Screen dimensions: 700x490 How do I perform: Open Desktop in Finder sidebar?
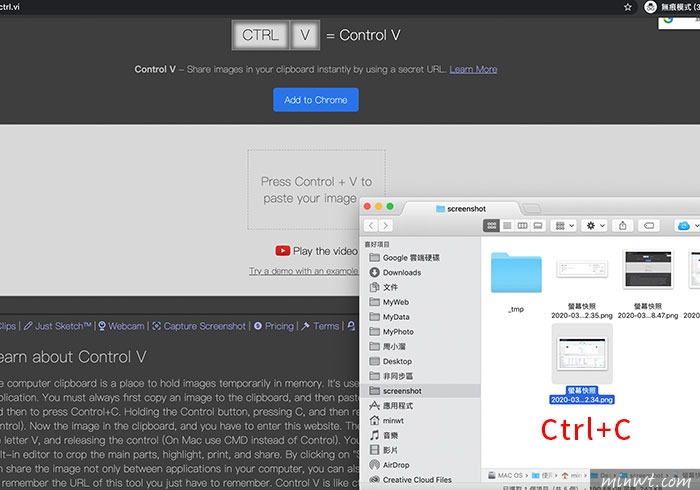(391, 361)
